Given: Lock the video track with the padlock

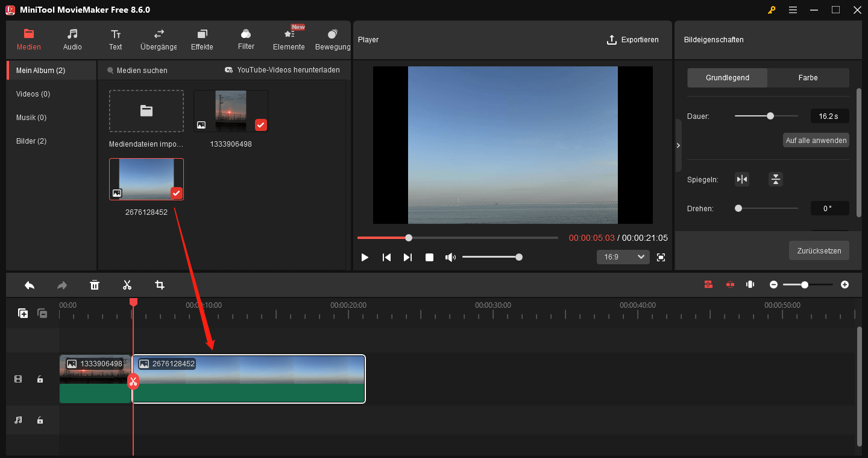Looking at the screenshot, I should point(40,379).
